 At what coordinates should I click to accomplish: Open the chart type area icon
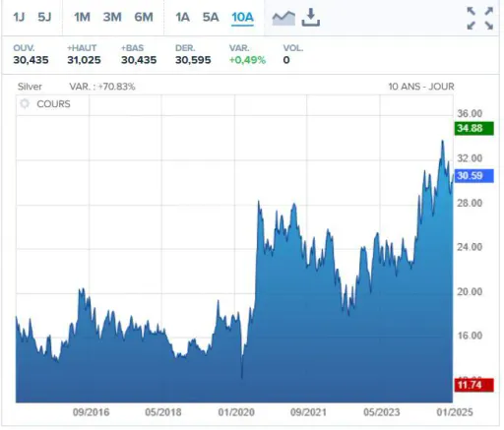point(283,18)
